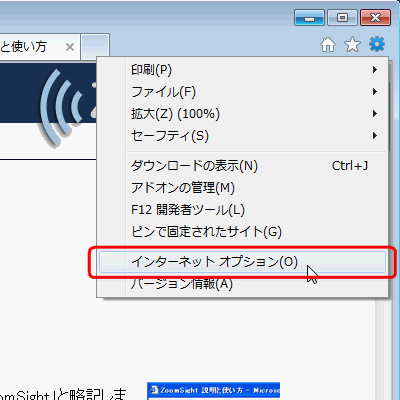Open a new blank tab

point(95,46)
